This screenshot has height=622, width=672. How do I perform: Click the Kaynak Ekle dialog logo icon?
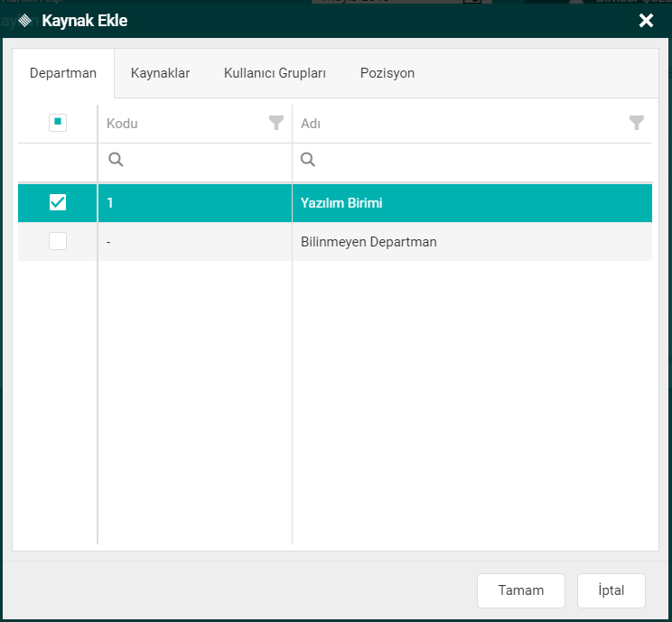(x=24, y=21)
